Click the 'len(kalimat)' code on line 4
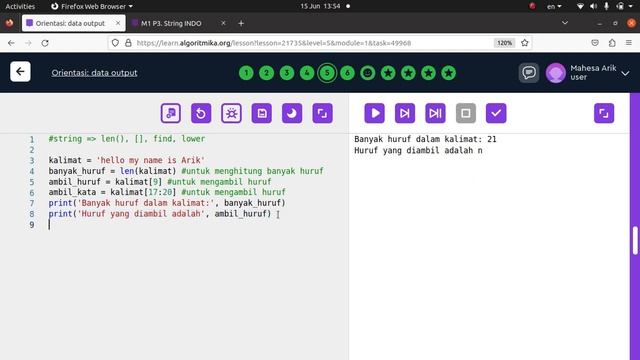Screen dimensions: 640x360 tap(148, 171)
